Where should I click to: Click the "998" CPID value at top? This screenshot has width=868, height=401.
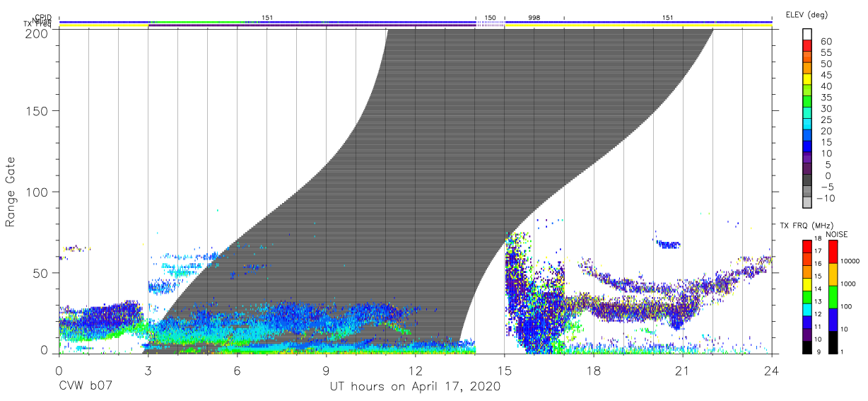534,17
